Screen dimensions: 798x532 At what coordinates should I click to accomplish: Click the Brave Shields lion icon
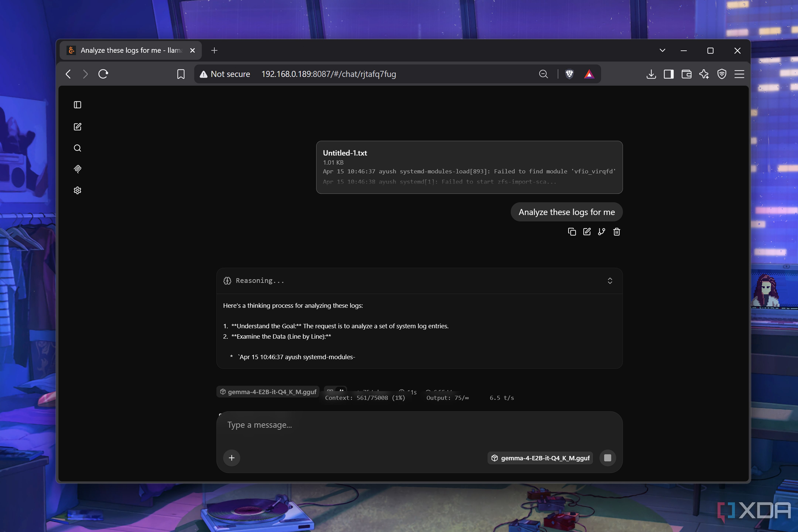coord(569,74)
